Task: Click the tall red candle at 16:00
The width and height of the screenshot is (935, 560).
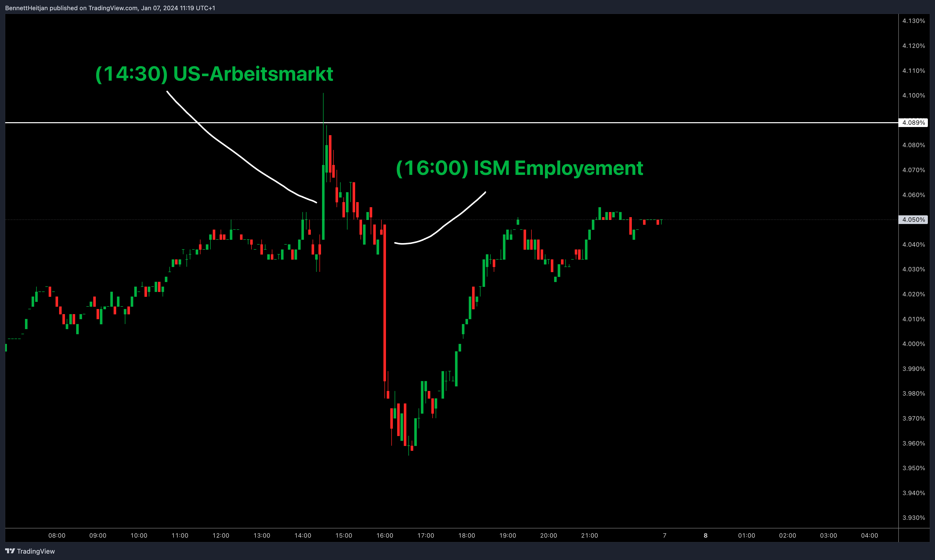Action: pyautogui.click(x=384, y=302)
